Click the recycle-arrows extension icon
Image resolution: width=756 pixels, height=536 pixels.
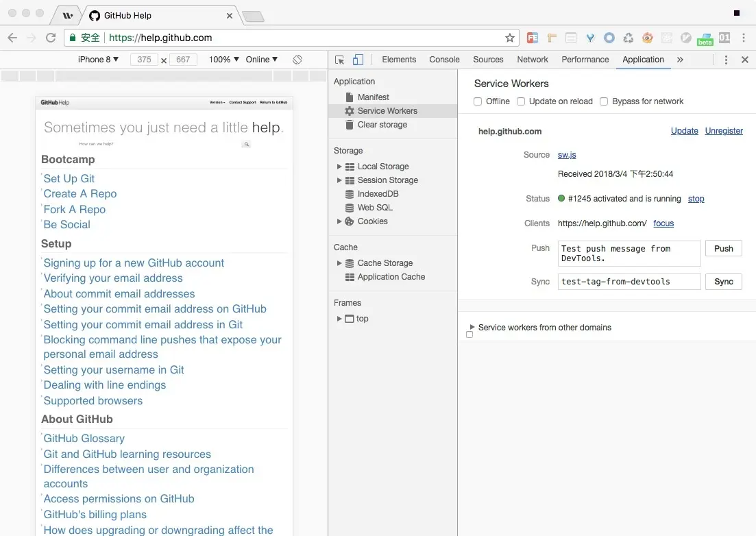629,38
